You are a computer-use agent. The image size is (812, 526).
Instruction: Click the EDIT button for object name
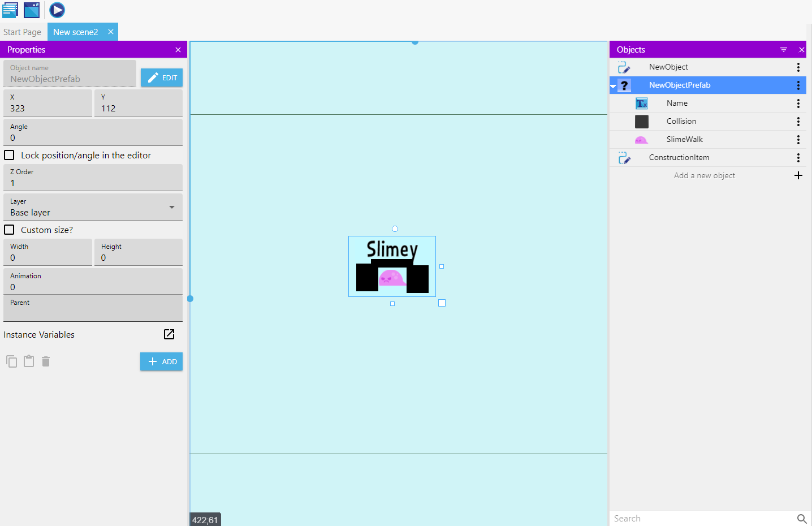tap(162, 77)
